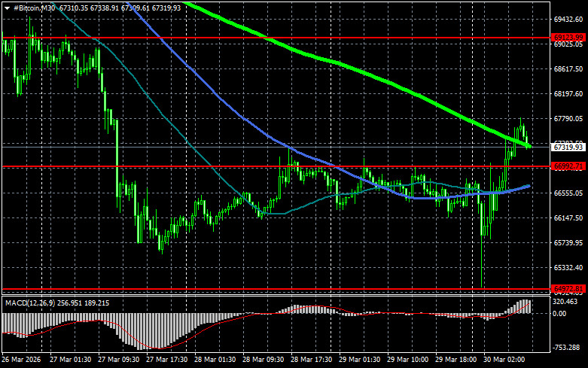Select the 68197.60 price scale value

pos(568,93)
